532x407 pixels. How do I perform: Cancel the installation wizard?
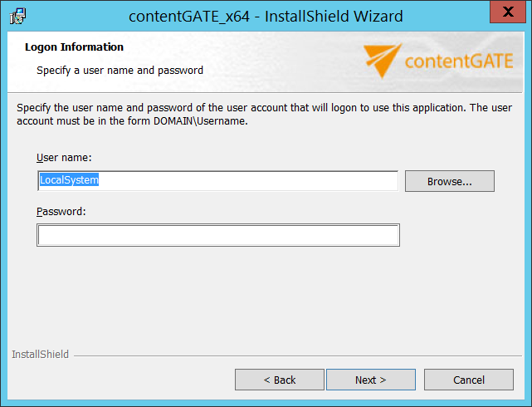pyautogui.click(x=468, y=380)
